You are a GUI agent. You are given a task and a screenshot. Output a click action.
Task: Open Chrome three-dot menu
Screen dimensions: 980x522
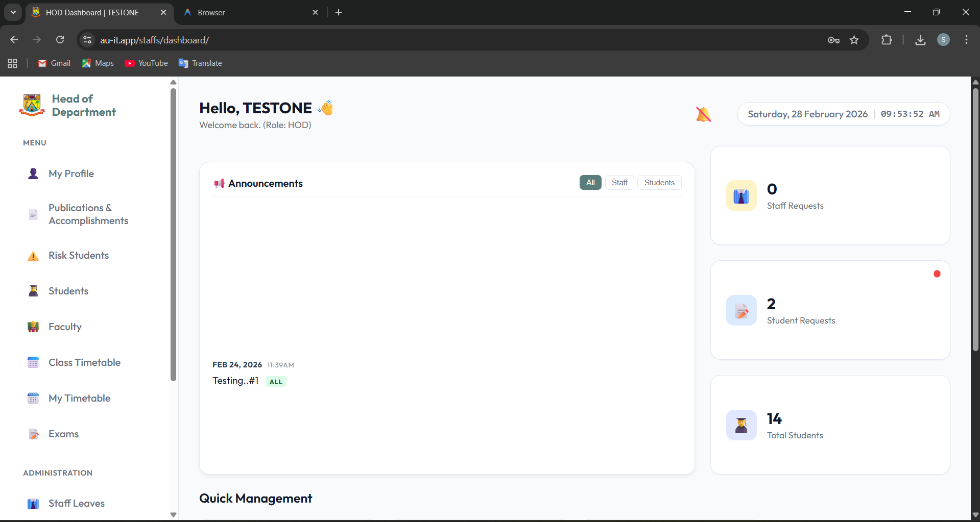(x=966, y=40)
